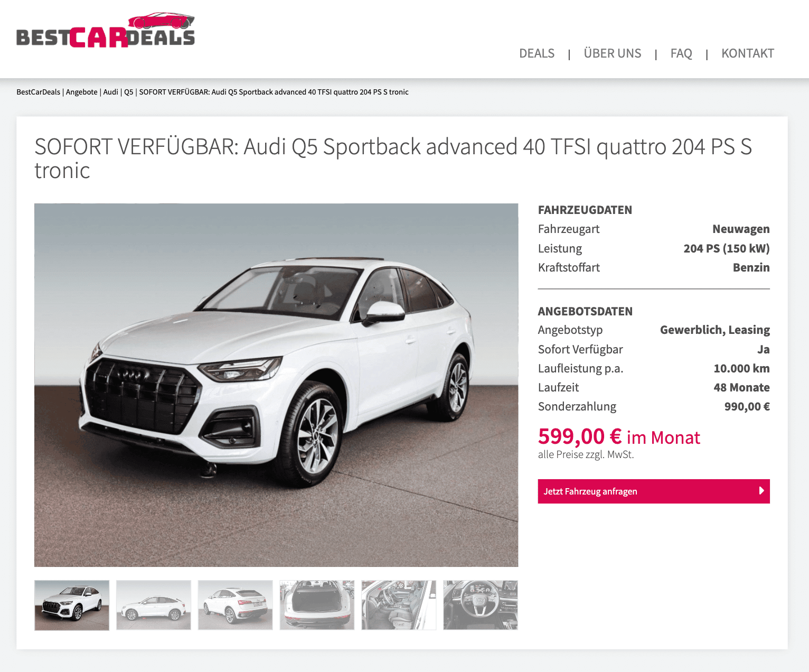
Task: Open the DEALS menu item
Action: [x=537, y=53]
